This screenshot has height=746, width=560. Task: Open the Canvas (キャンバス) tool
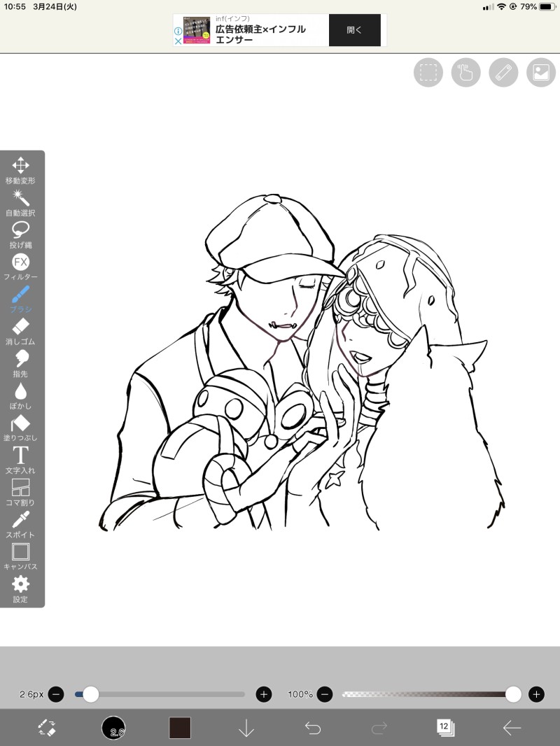click(x=20, y=556)
